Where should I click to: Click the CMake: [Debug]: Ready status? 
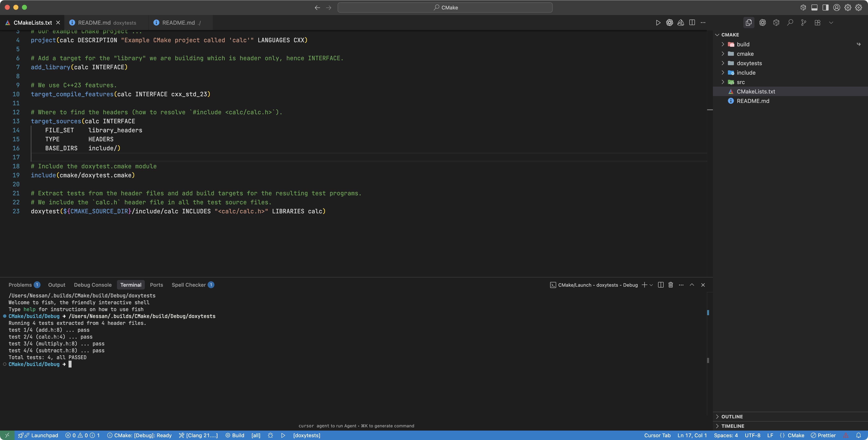point(139,435)
